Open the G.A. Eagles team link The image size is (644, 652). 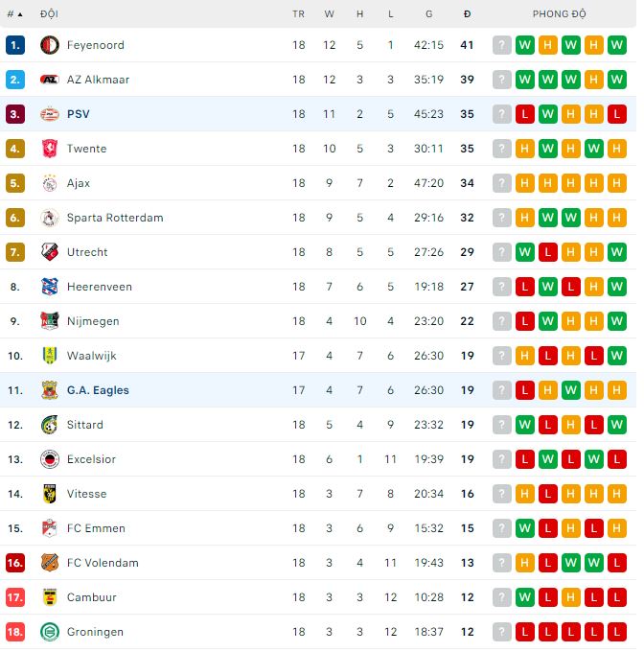(98, 390)
